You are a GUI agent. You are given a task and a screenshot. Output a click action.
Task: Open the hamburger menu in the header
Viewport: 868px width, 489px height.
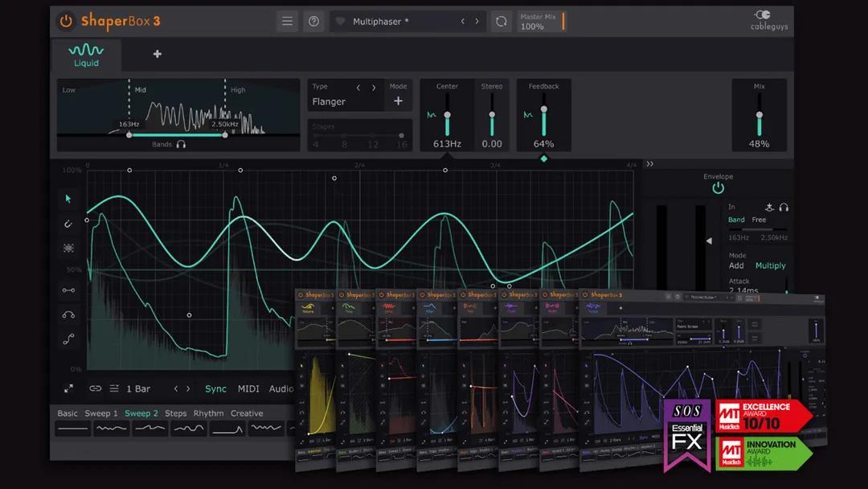287,21
